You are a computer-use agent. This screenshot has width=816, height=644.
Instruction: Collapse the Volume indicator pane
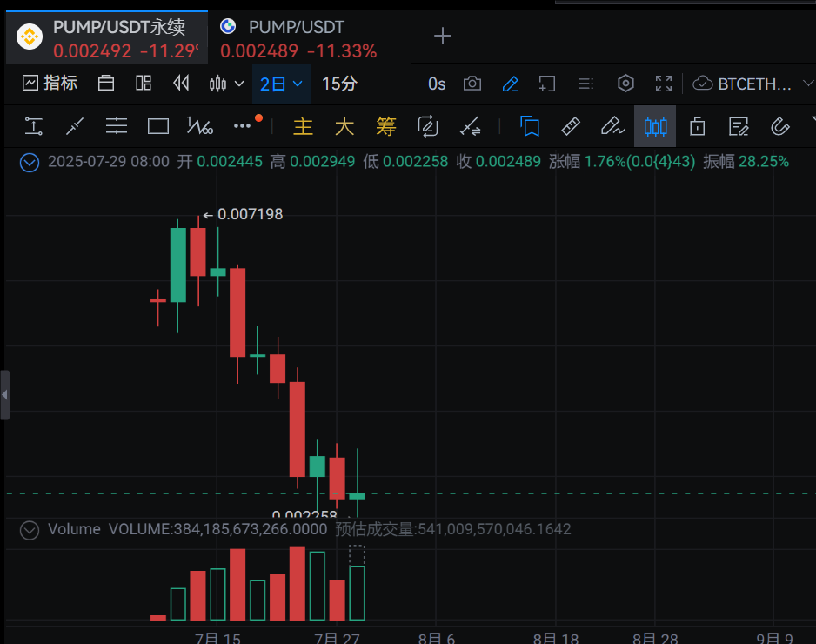(30, 529)
